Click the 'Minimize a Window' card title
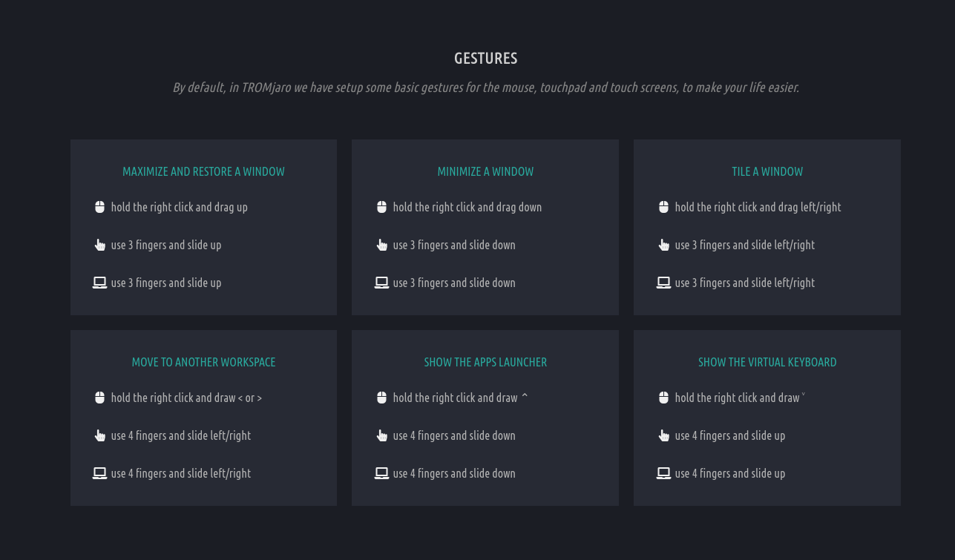This screenshot has width=955, height=560. (485, 171)
